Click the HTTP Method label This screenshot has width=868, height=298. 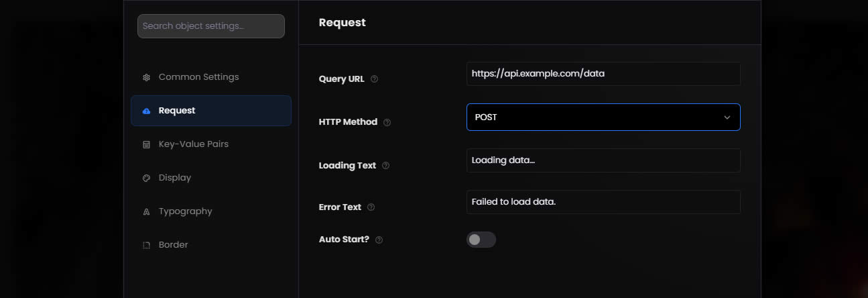(348, 122)
